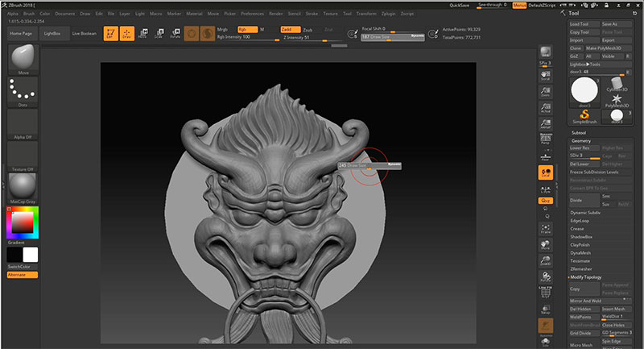Image resolution: width=644 pixels, height=349 pixels.
Task: Open the Dots stroke type picker
Action: point(23,91)
